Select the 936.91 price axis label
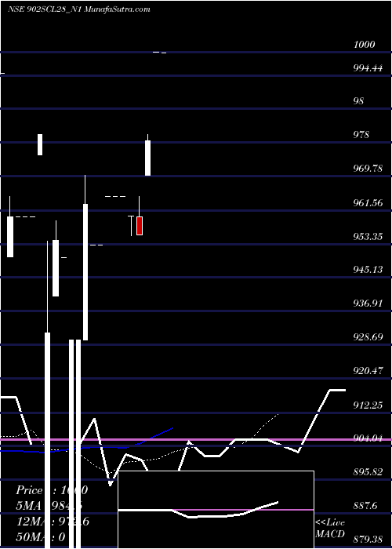This screenshot has height=549, width=392. tap(368, 304)
